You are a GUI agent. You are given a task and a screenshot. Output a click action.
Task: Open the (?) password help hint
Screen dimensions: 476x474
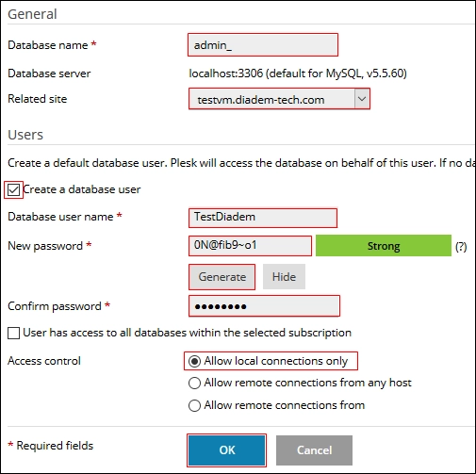[461, 247]
